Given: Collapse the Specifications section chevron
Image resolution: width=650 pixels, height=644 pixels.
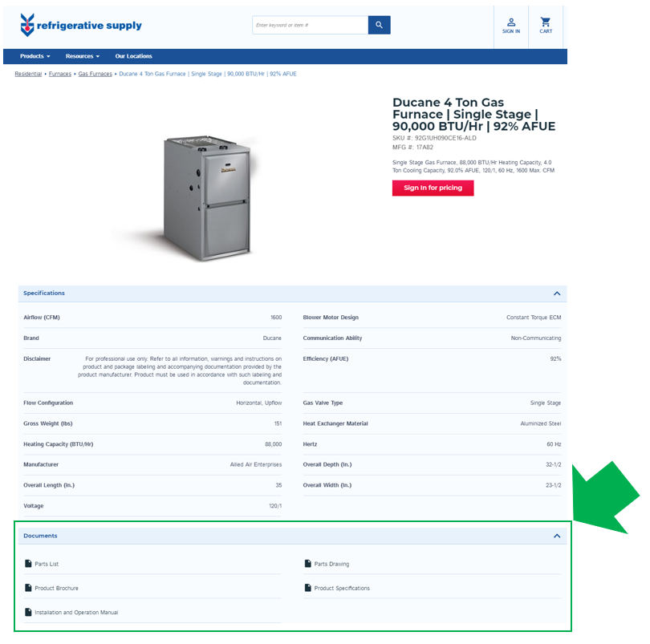Looking at the screenshot, I should coord(557,294).
